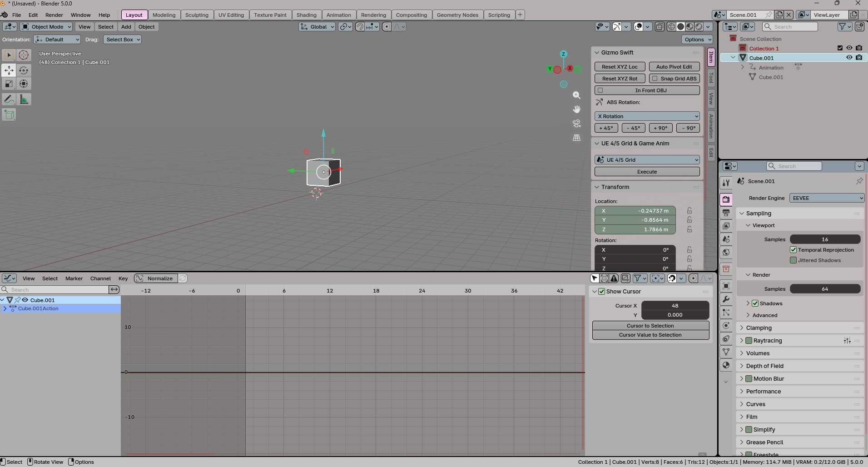
Task: Open the File menu
Action: point(16,15)
